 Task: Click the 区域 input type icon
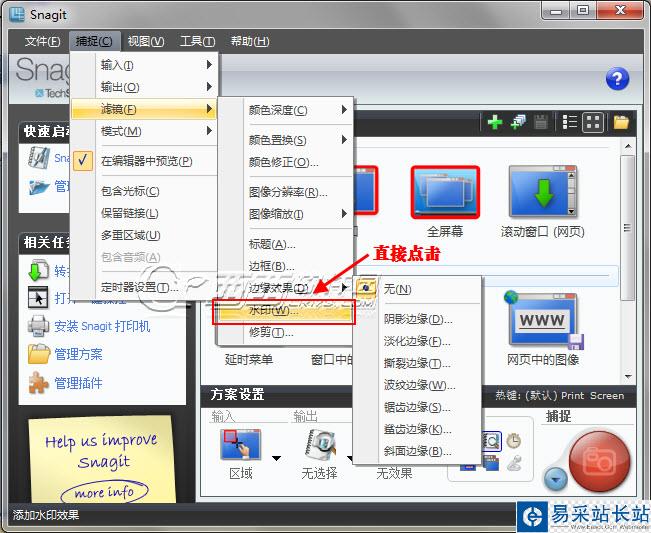241,445
